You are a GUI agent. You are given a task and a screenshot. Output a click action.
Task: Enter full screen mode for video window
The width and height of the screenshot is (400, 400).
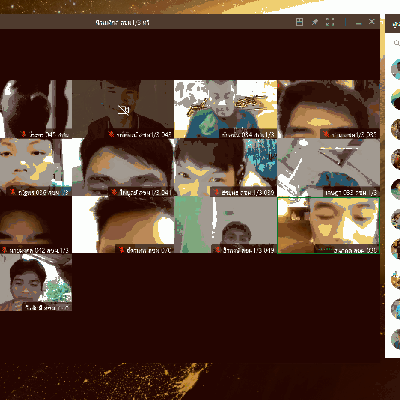coord(330,22)
